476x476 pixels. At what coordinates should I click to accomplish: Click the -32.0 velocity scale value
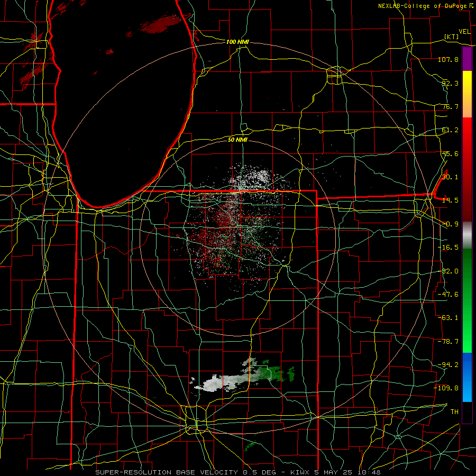point(448,271)
